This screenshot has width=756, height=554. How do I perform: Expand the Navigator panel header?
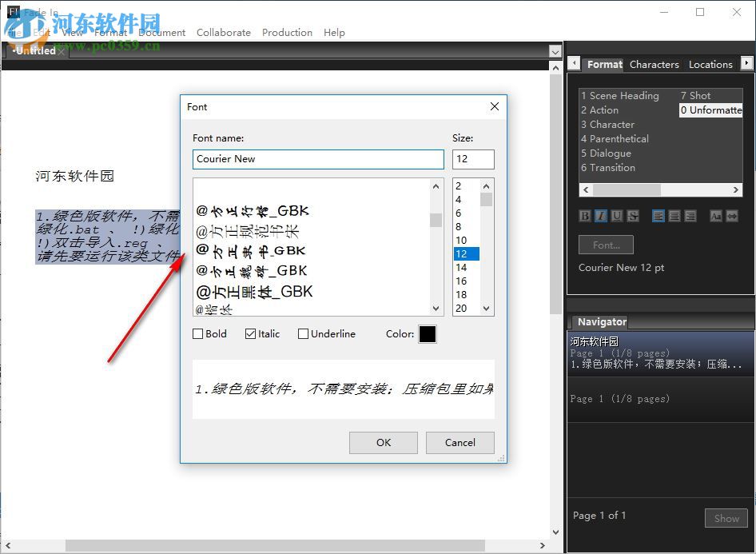(601, 321)
